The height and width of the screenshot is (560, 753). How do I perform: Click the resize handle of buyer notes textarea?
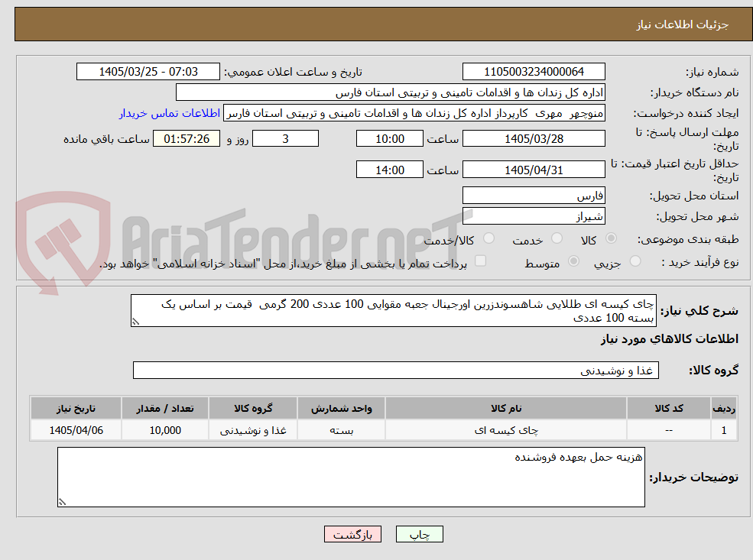click(x=62, y=502)
